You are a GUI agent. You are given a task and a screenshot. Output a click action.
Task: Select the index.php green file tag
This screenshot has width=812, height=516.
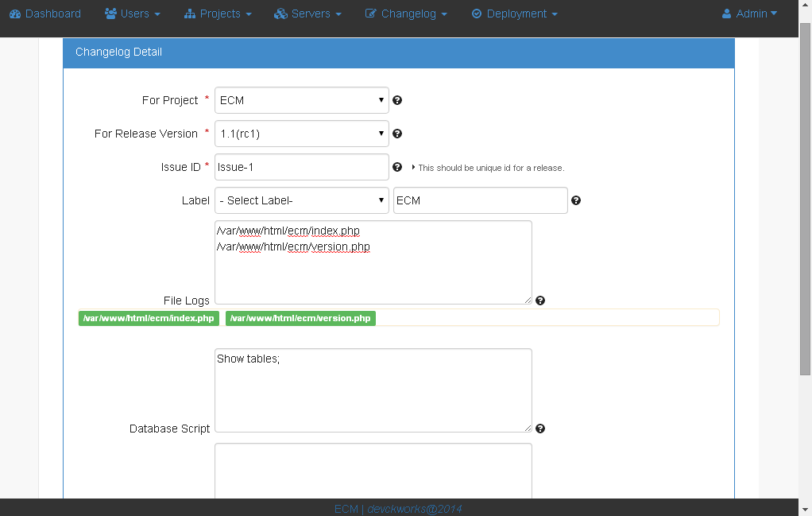pyautogui.click(x=149, y=318)
